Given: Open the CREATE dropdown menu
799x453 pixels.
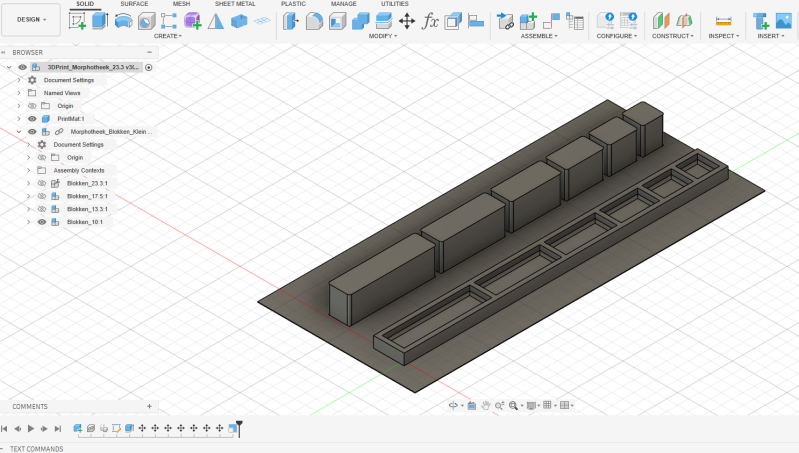Looking at the screenshot, I should tap(168, 36).
